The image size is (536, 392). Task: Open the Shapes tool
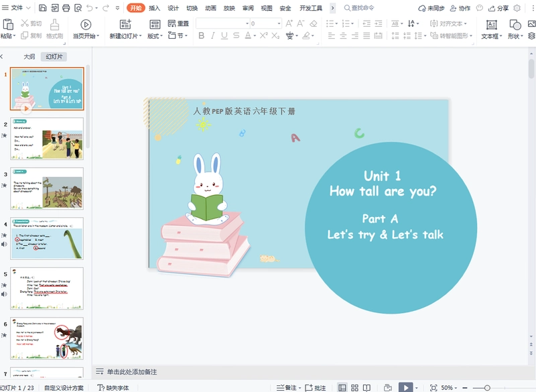515,25
